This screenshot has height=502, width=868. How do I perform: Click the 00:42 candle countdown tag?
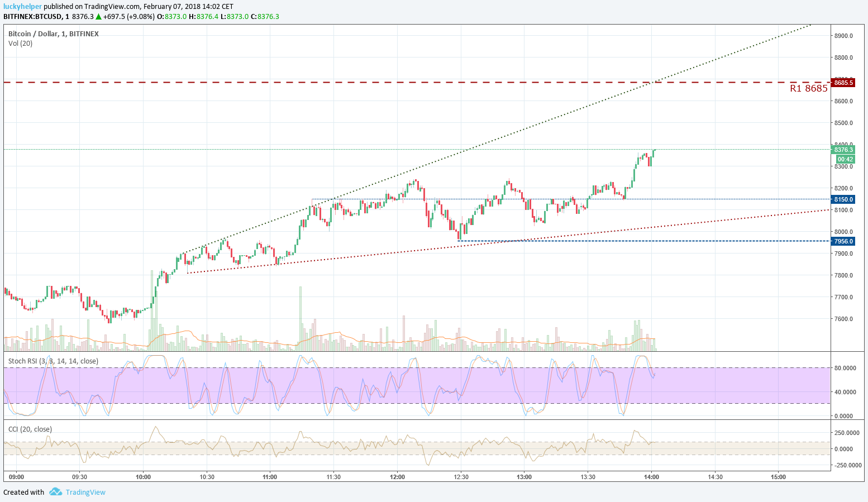[x=846, y=159]
